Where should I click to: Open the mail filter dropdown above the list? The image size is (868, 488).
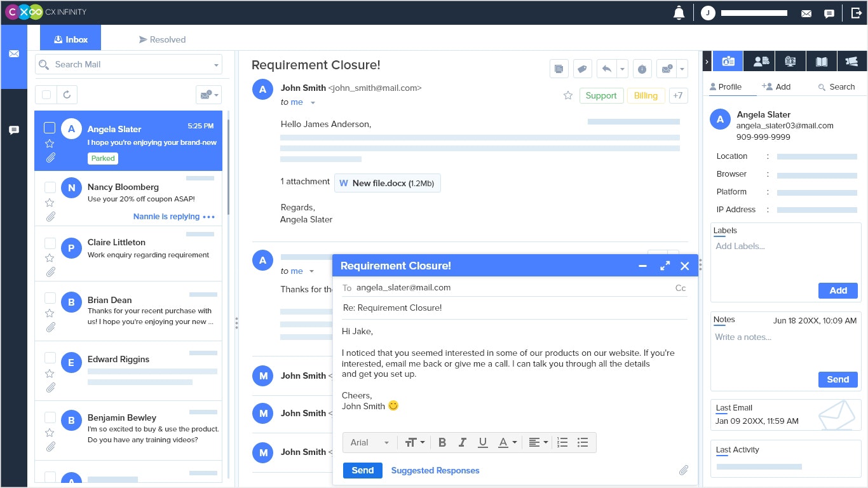(209, 95)
